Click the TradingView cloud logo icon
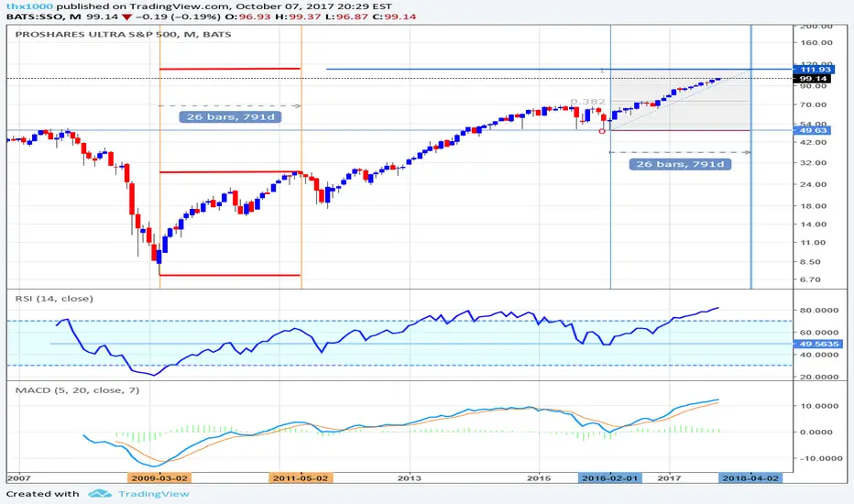 (x=100, y=494)
